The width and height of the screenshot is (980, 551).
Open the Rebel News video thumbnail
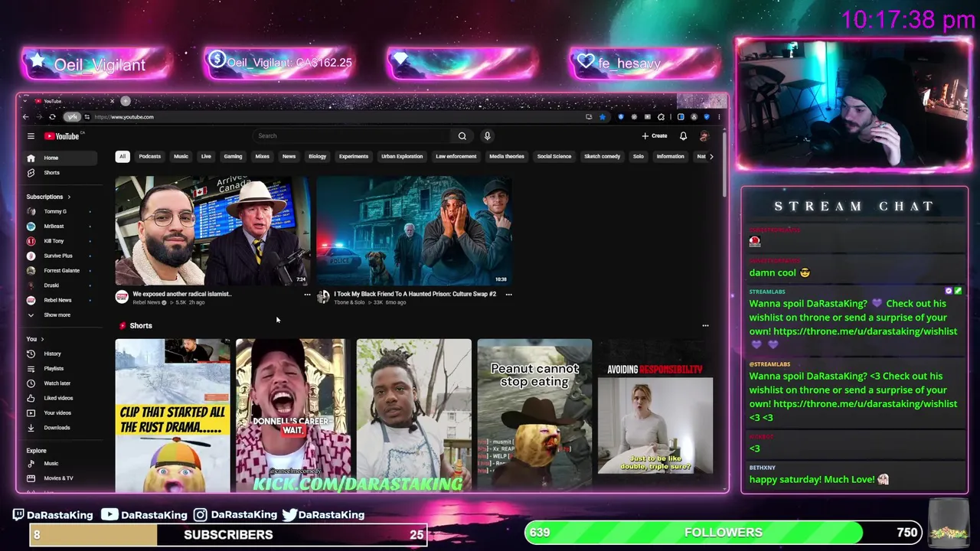pyautogui.click(x=213, y=231)
